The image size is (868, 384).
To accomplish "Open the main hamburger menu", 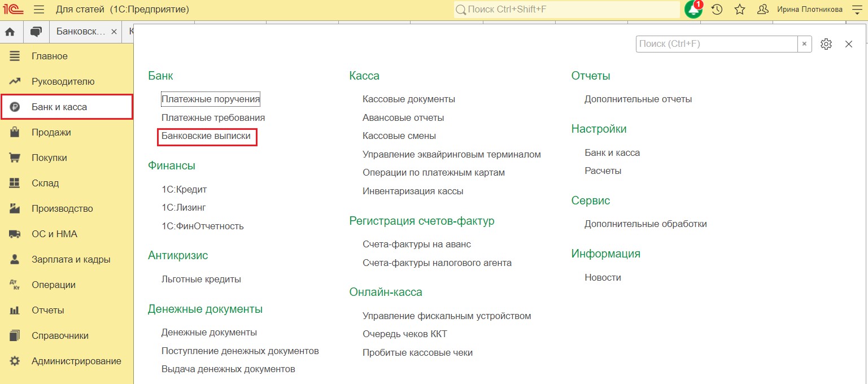I will coord(39,10).
